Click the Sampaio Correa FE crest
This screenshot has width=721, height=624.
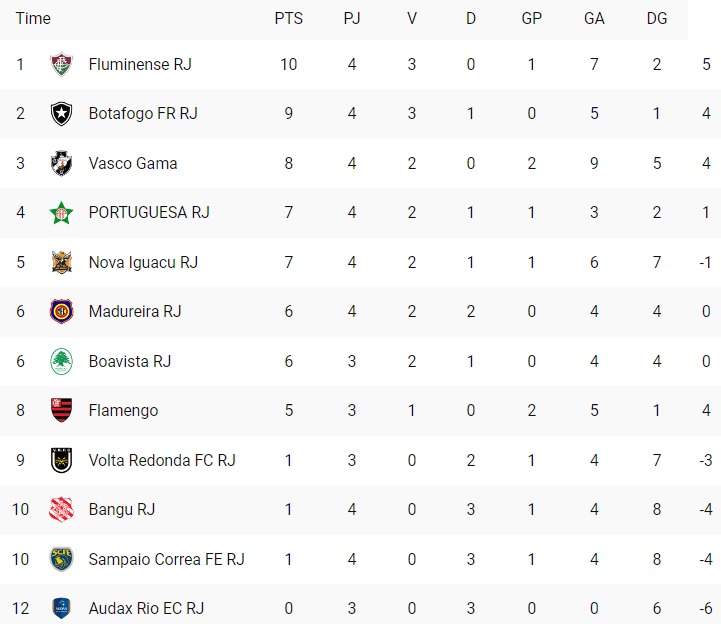61,559
